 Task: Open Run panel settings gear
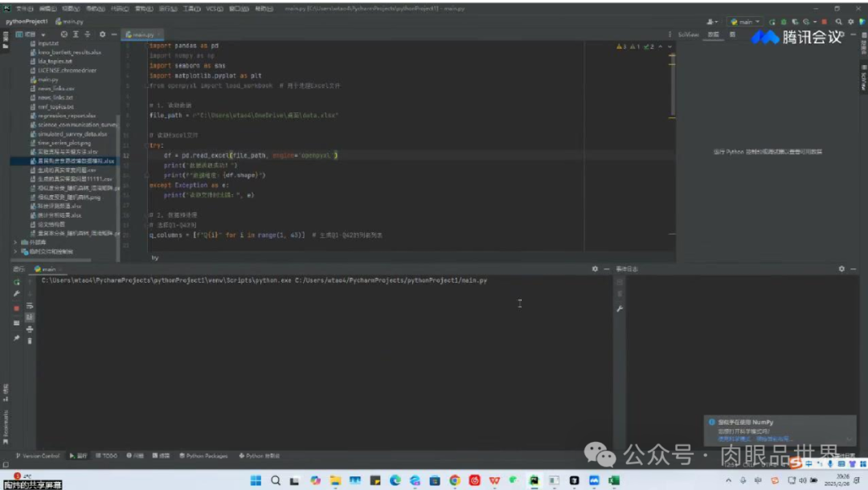tap(595, 269)
